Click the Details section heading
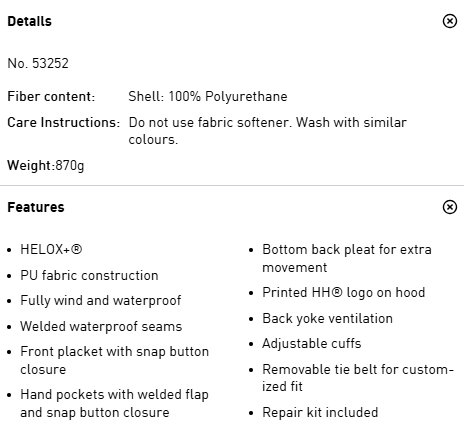 (30, 21)
